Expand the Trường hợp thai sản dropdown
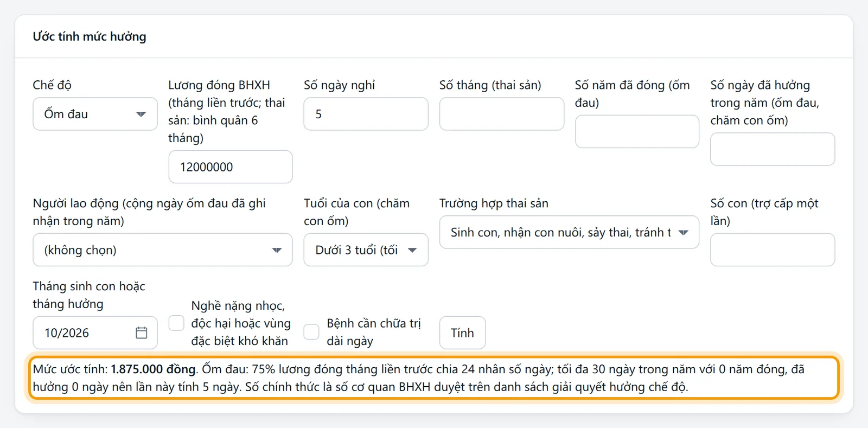 [569, 232]
